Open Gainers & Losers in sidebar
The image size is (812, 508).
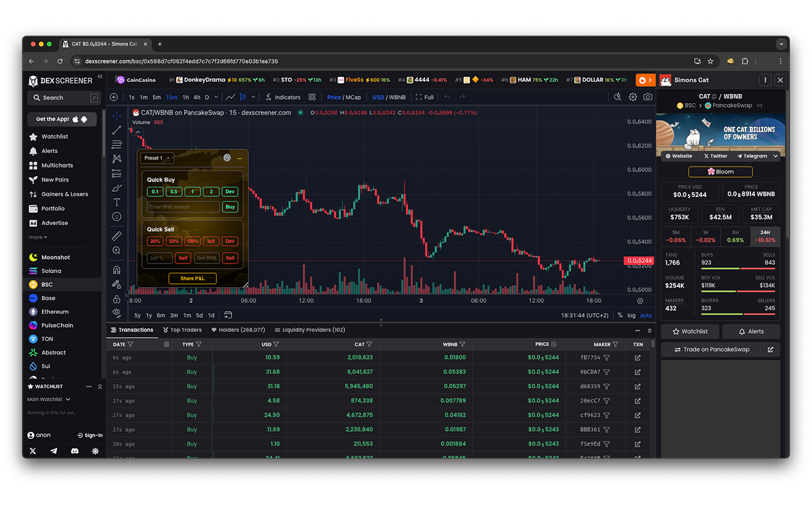[x=58, y=194]
